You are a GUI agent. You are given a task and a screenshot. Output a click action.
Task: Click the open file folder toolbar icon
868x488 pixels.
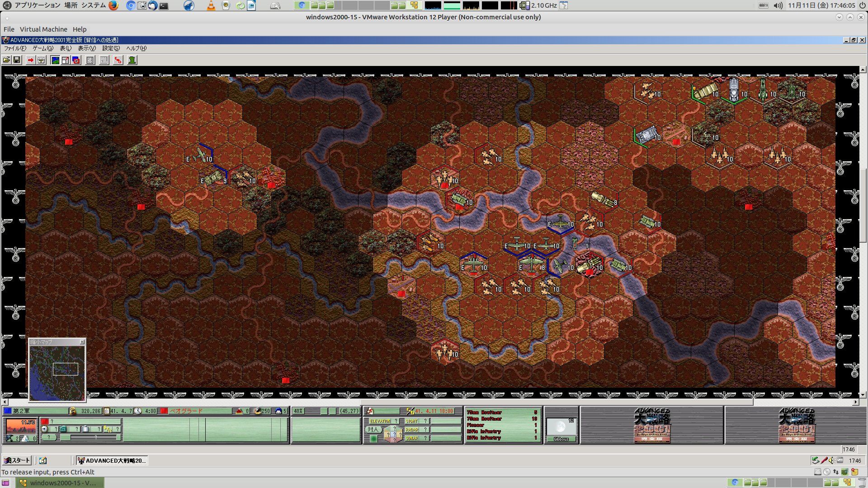coord(6,60)
